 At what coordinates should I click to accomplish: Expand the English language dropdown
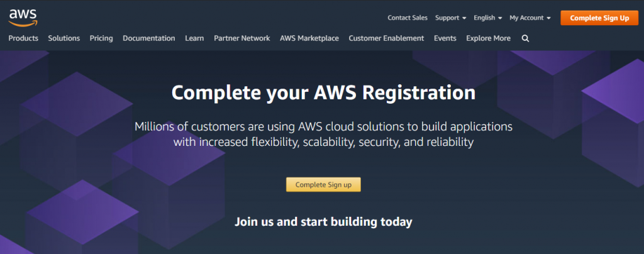point(488,18)
